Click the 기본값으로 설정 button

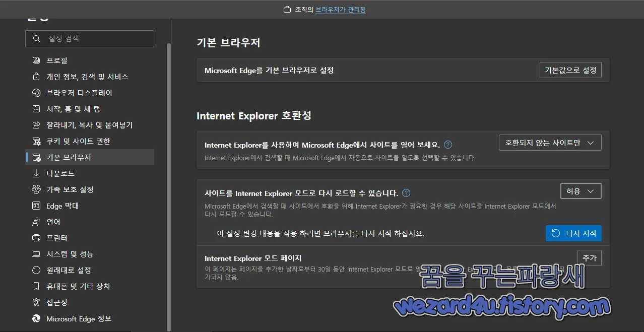(x=570, y=70)
